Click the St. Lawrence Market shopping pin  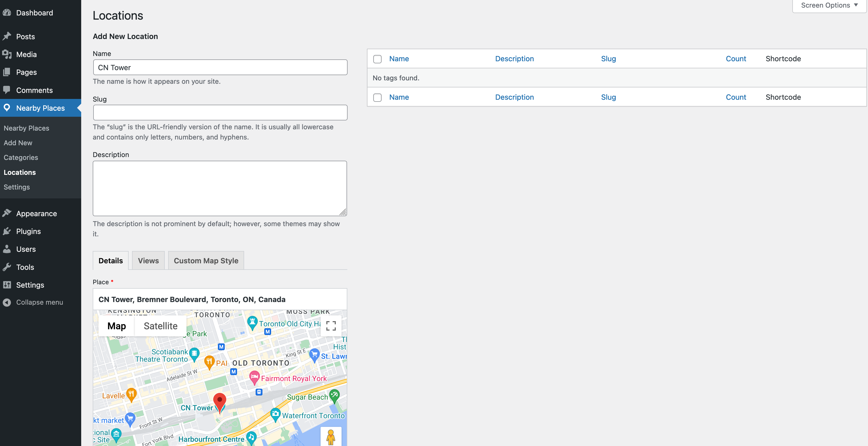[x=314, y=356]
